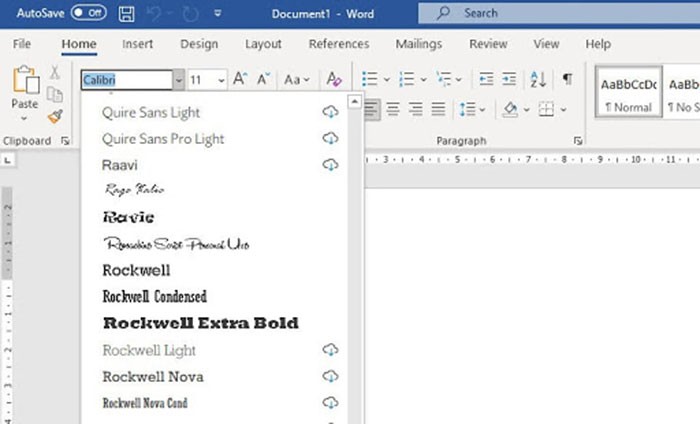Toggle Show/Hide paragraph marks
The image size is (700, 424).
(567, 79)
